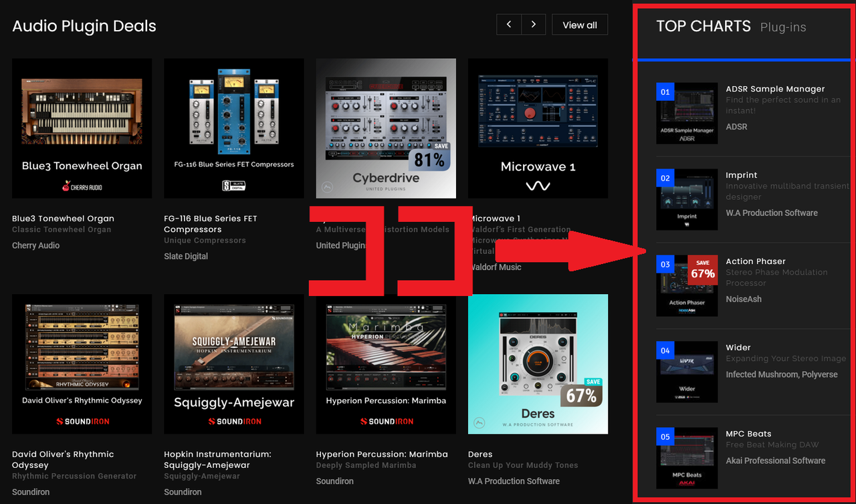Open David Oliver's Rhythmic Odyssey product image
Viewport: 856px width, 504px height.
coord(82,364)
